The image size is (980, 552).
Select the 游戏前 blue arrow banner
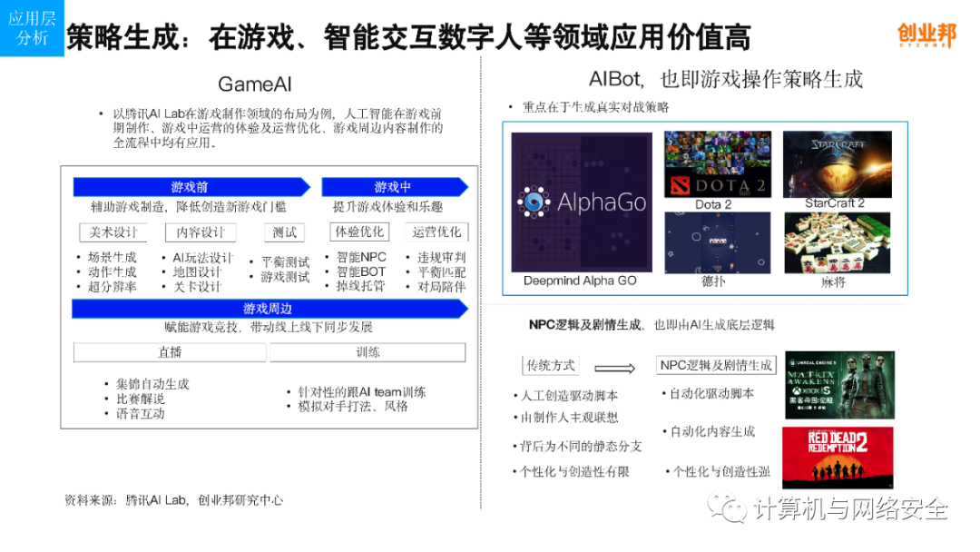pos(191,187)
